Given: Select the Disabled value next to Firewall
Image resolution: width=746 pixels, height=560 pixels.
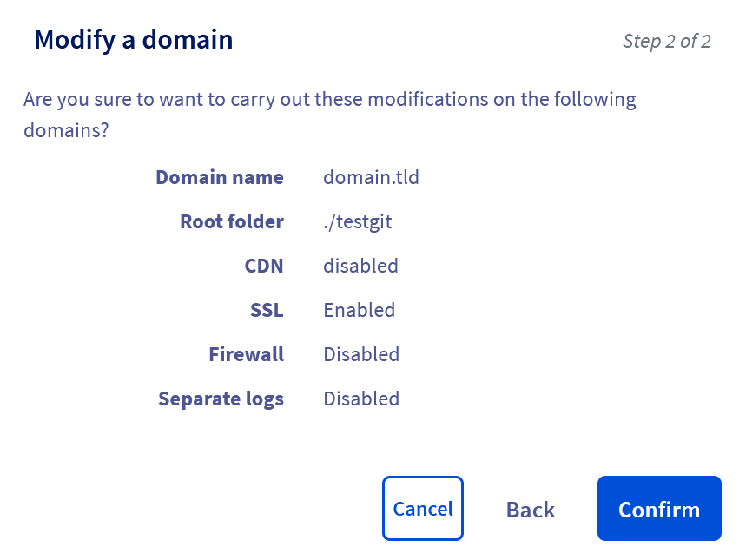Looking at the screenshot, I should click(x=361, y=354).
